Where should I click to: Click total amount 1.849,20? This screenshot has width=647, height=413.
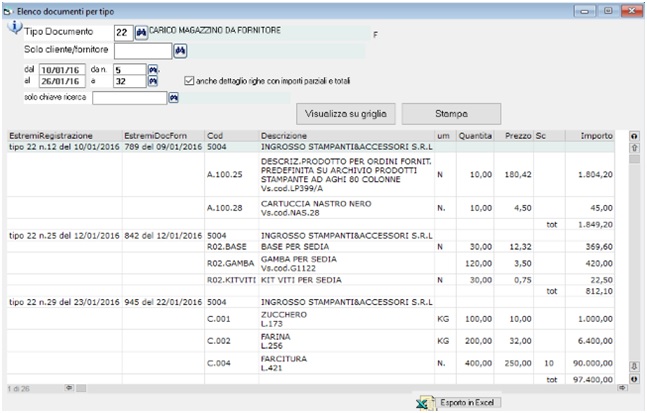point(593,225)
